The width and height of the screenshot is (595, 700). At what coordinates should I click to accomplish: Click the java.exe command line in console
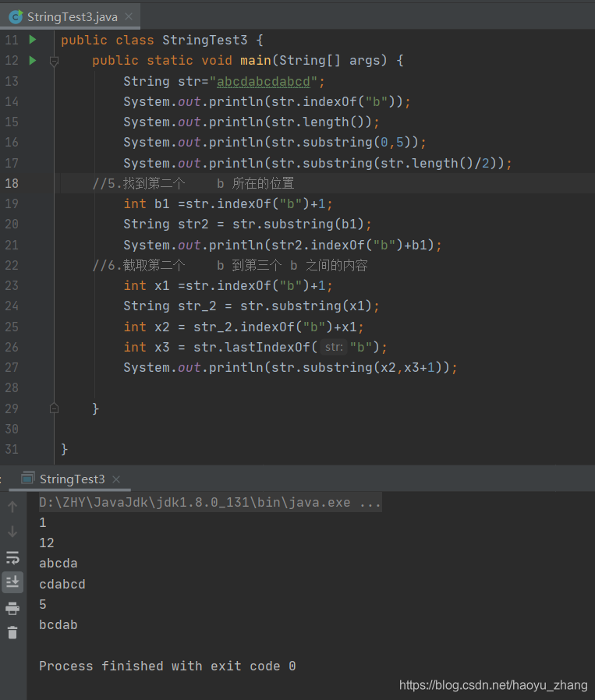click(x=210, y=503)
